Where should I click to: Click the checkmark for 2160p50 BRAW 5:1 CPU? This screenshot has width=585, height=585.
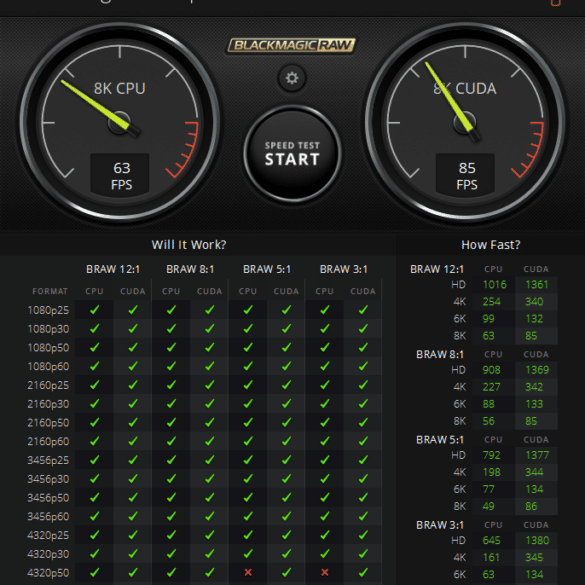(248, 422)
